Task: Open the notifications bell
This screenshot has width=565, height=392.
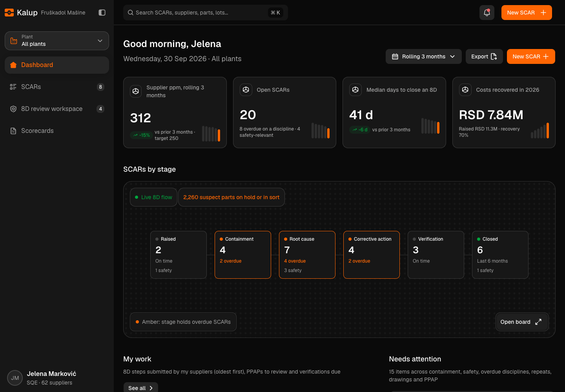Action: click(487, 13)
